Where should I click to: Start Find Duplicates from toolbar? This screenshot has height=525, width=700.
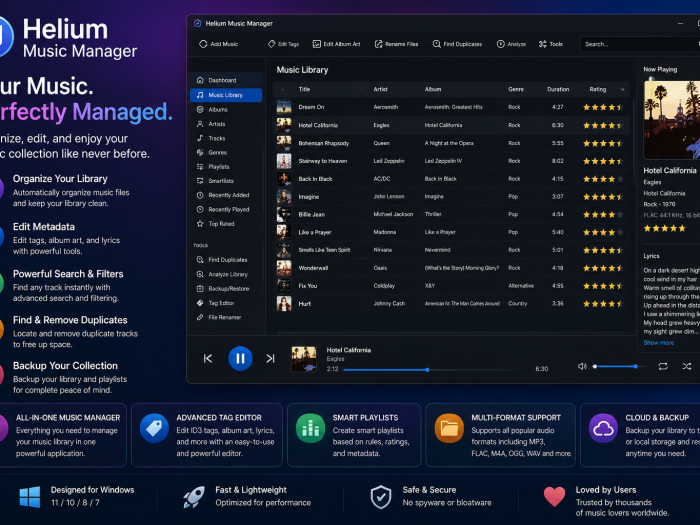click(457, 44)
